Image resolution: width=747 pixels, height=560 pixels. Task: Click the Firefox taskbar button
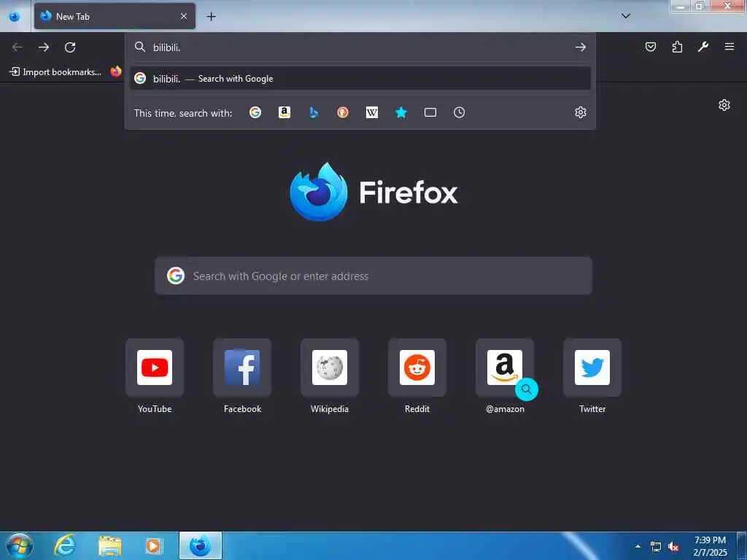[x=201, y=545]
